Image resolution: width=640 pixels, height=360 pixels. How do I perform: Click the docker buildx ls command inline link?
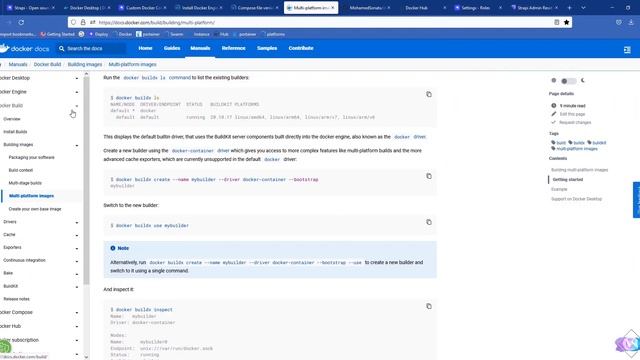point(157,78)
